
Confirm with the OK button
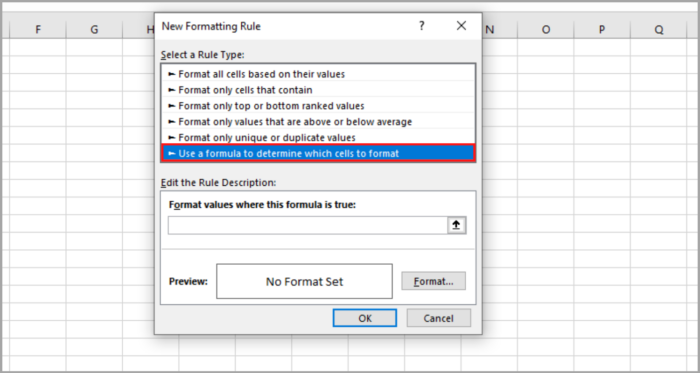pos(365,318)
